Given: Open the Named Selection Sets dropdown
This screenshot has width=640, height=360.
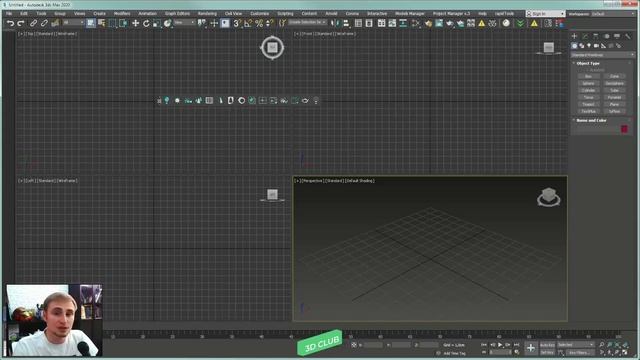Looking at the screenshot, I should point(308,22).
